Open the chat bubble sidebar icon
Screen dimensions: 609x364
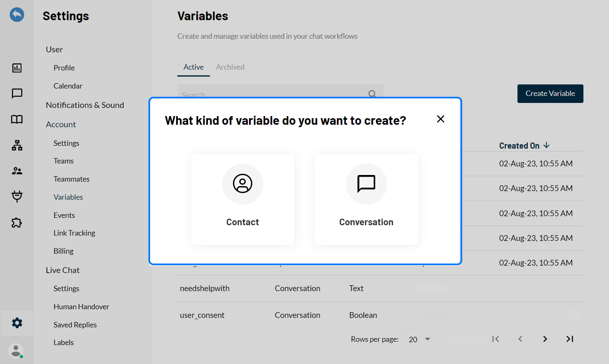[x=17, y=93]
